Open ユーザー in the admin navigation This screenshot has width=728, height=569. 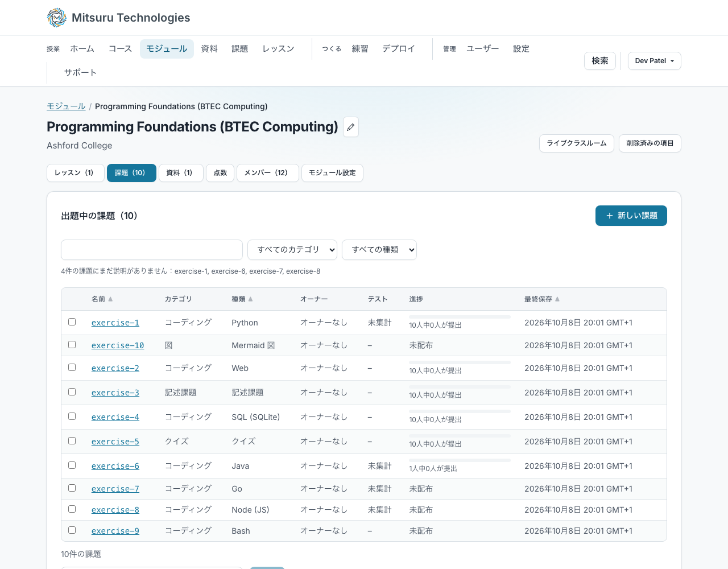[483, 49]
